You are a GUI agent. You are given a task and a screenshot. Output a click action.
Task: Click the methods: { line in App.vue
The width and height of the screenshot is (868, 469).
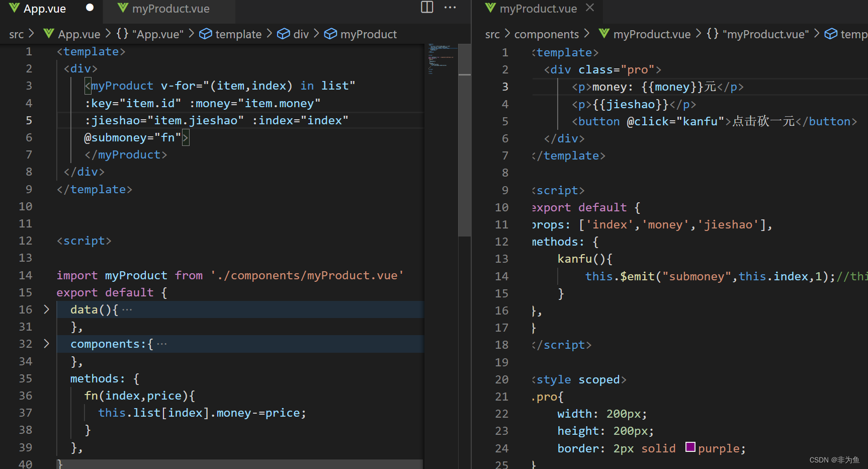coord(105,378)
